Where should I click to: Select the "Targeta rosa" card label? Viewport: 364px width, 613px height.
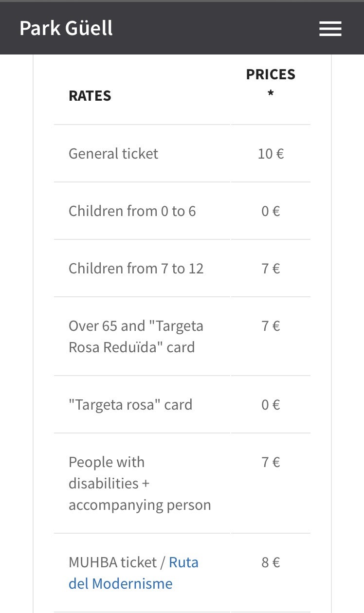(x=130, y=405)
